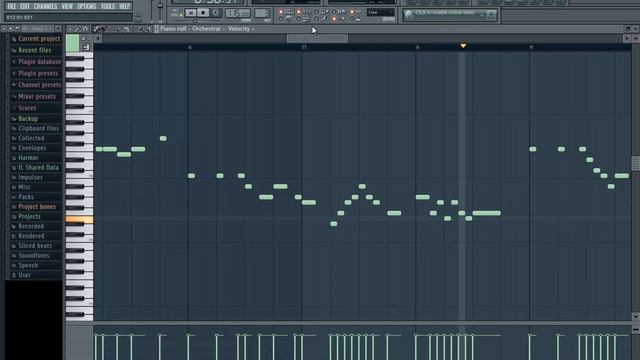Open the piano roll main menu arrow

click(x=70, y=29)
